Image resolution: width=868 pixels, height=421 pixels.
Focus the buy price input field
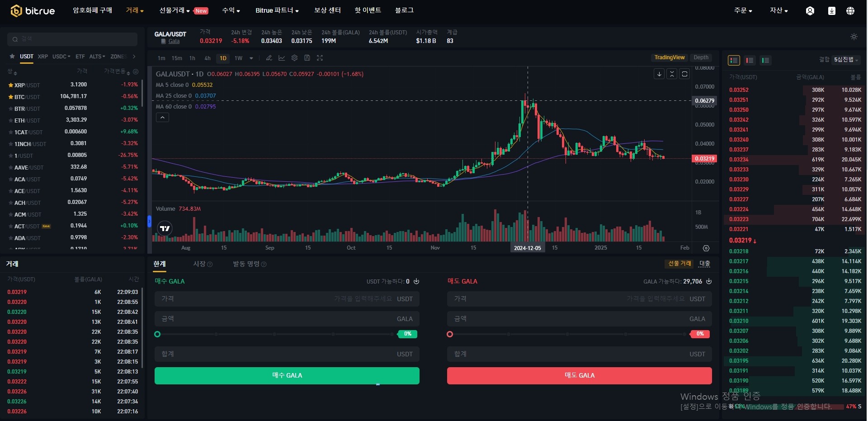click(x=287, y=299)
